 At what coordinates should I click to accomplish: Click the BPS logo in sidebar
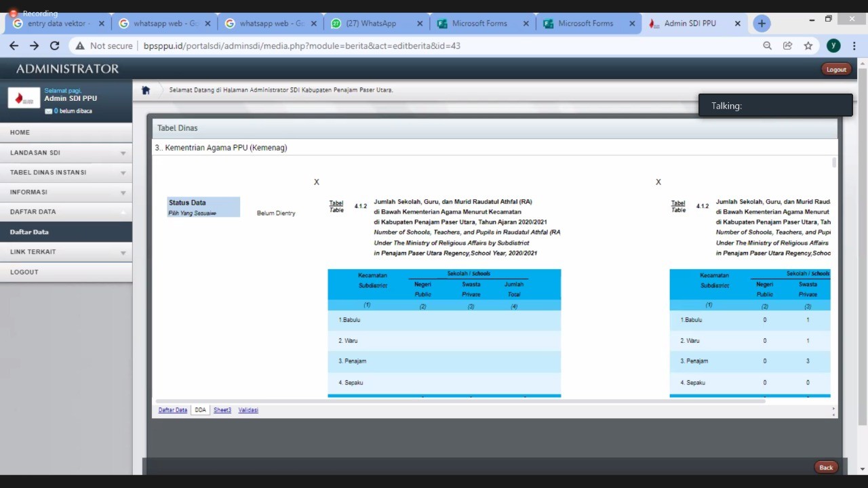click(x=24, y=99)
